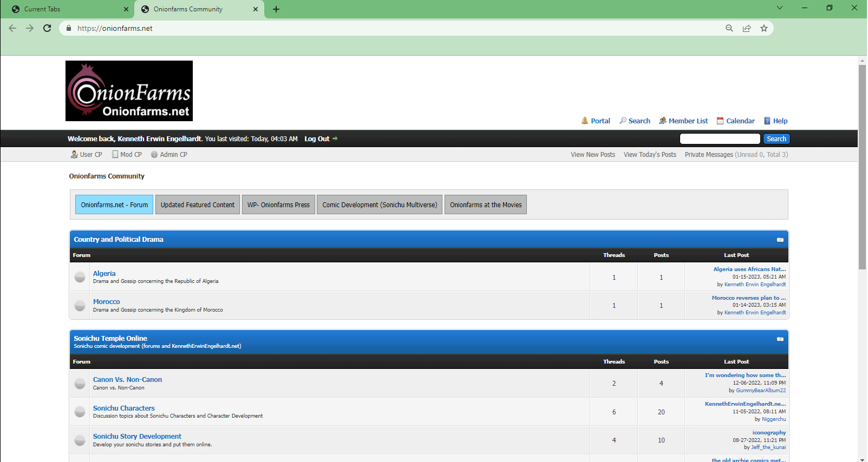Click the magnifier icon beside Search link
Viewport: 868px width, 462px height.
coord(623,121)
